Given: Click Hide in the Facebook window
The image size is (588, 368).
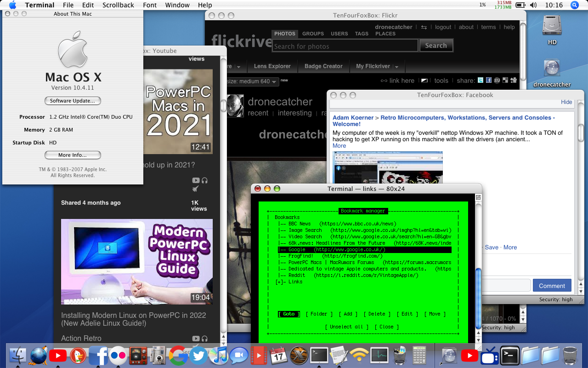Looking at the screenshot, I should 566,102.
